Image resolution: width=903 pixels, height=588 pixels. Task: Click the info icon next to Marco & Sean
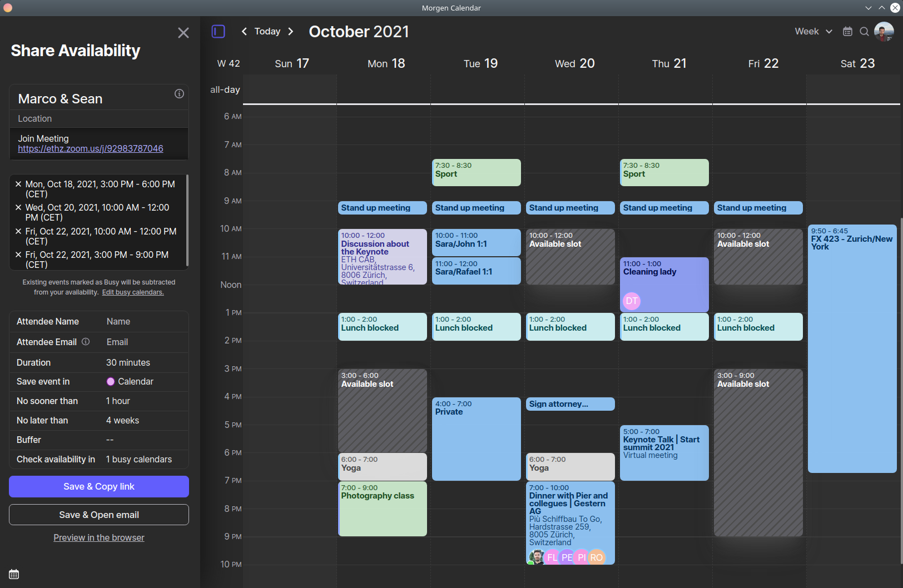click(x=178, y=94)
